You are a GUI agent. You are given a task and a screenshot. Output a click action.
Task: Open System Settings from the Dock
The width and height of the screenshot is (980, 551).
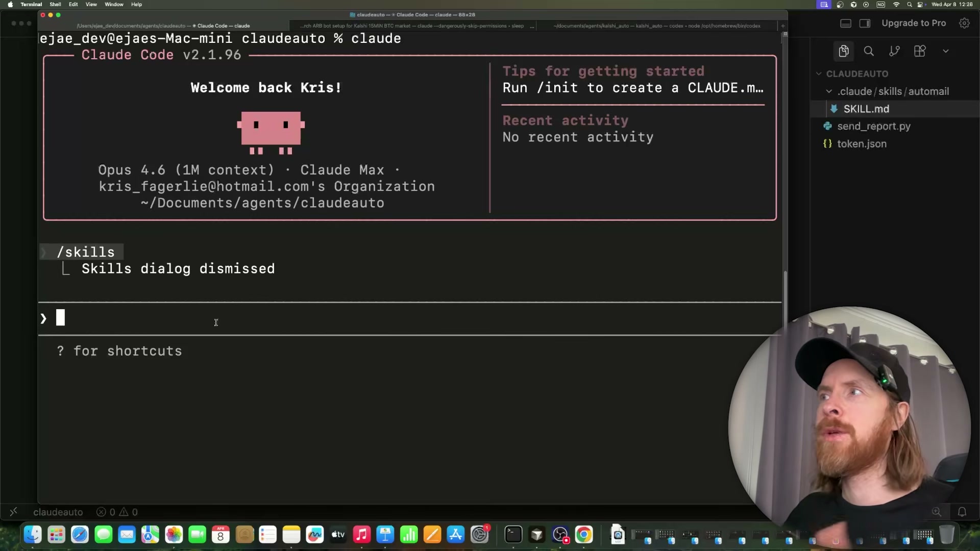click(x=480, y=535)
